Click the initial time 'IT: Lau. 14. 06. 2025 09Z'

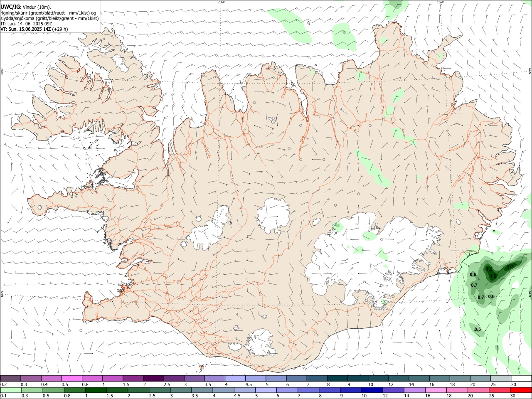point(26,24)
